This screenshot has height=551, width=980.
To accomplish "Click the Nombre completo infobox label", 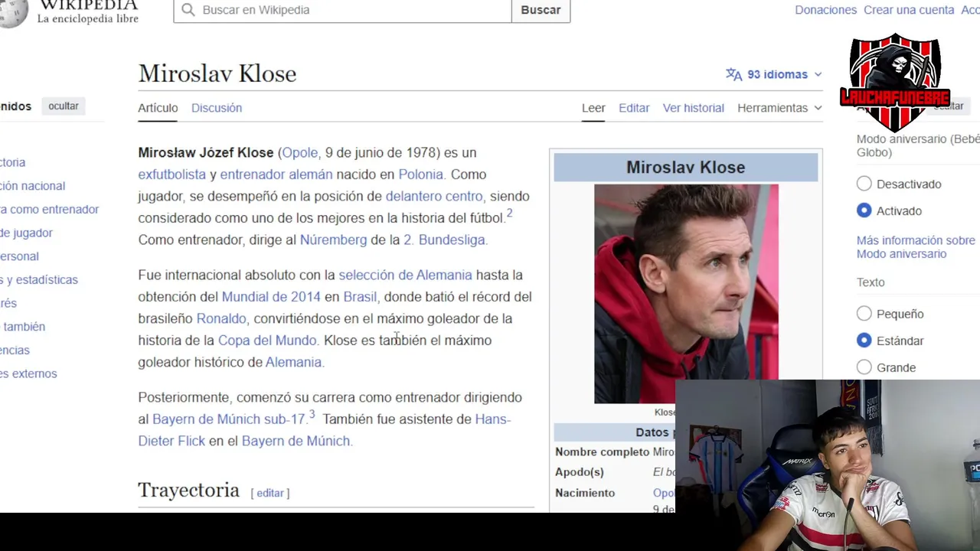I will [x=602, y=452].
